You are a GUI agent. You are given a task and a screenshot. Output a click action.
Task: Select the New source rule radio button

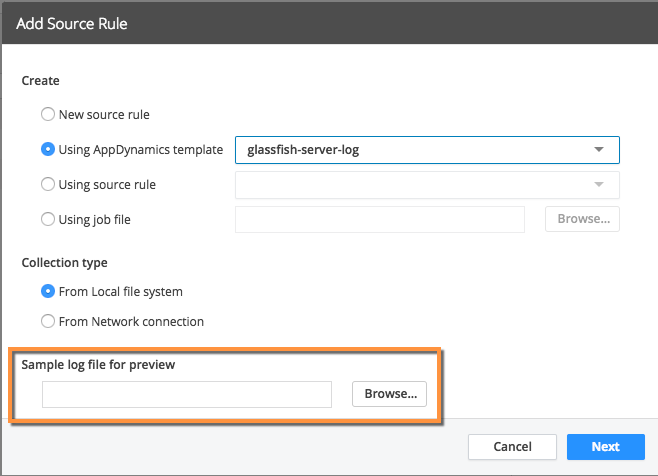48,114
